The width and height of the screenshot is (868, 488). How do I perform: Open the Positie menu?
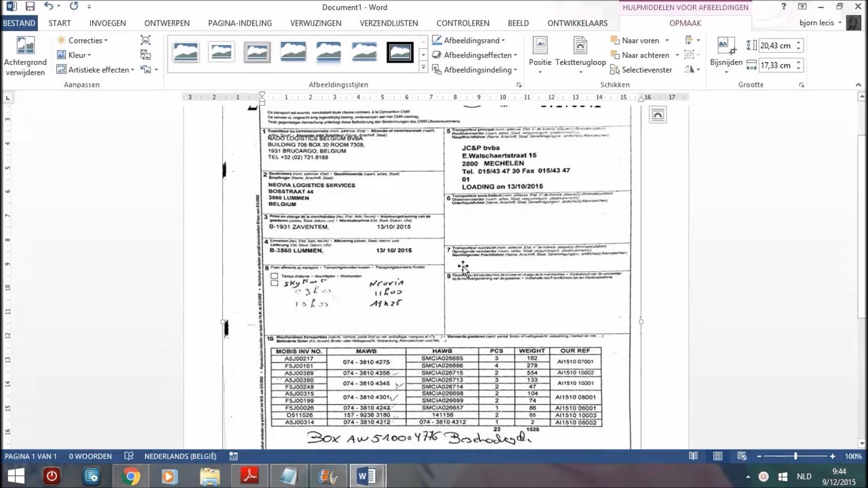coord(540,54)
